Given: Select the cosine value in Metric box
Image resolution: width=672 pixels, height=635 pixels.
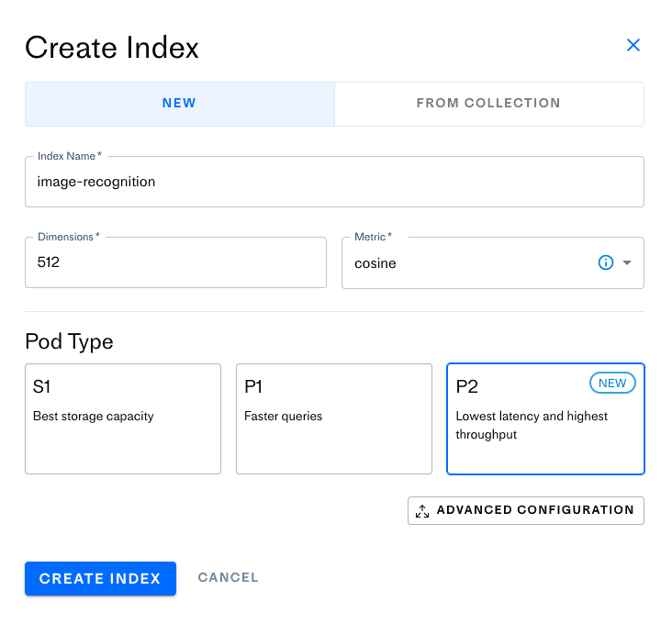Looking at the screenshot, I should (376, 263).
